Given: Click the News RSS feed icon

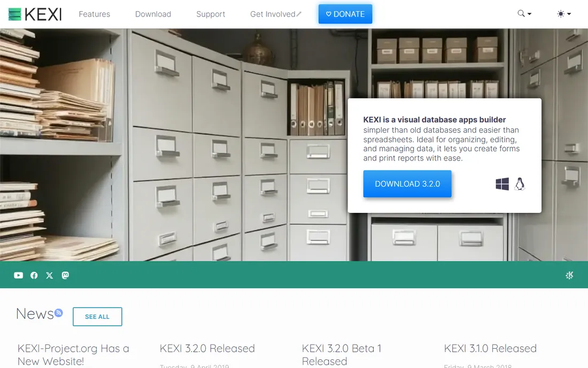Looking at the screenshot, I should (58, 312).
